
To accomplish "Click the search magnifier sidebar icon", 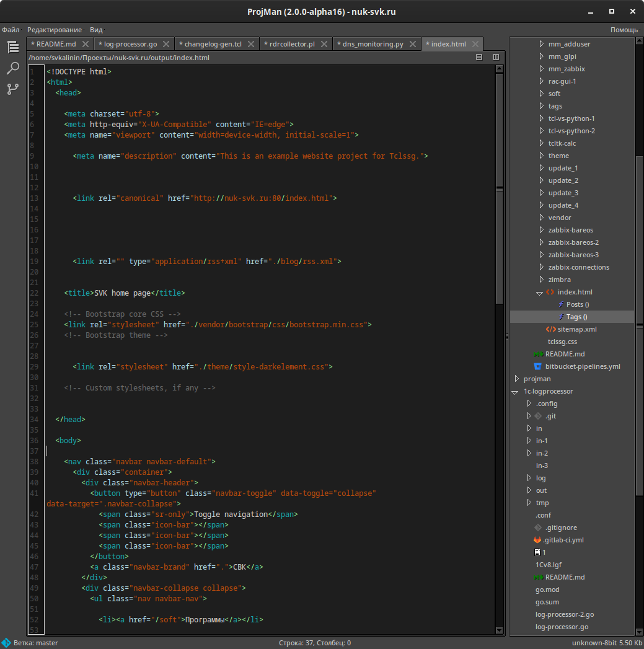I will pyautogui.click(x=13, y=68).
